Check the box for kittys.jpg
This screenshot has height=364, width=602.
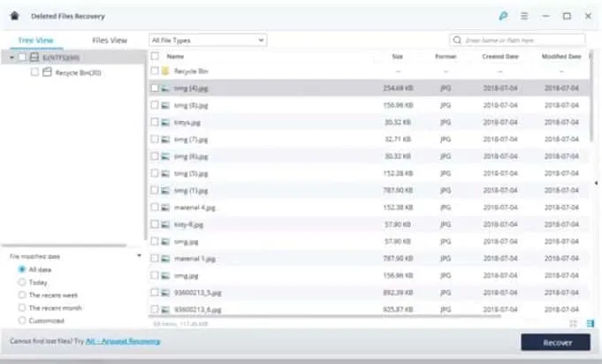pyautogui.click(x=155, y=122)
